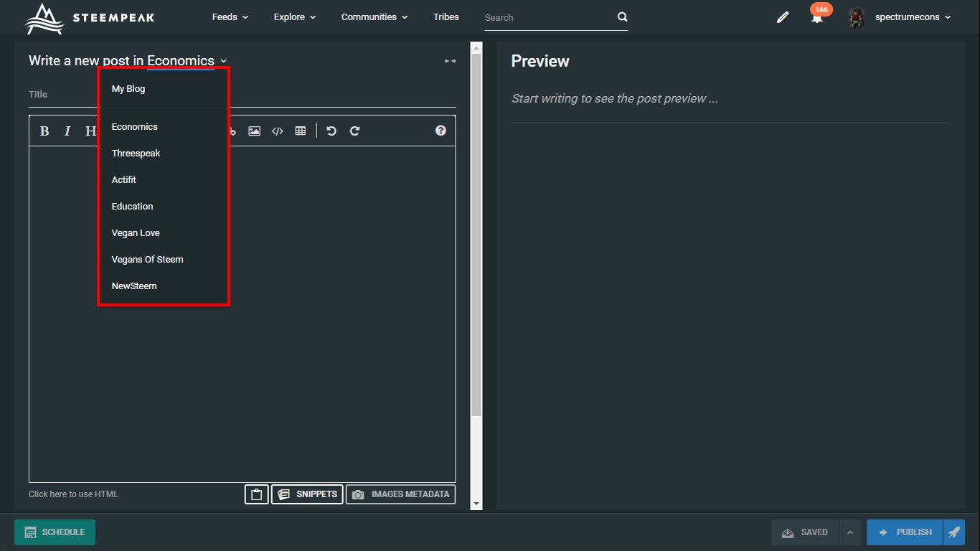Go to the Tribes page
Image resolution: width=980 pixels, height=551 pixels.
[446, 17]
